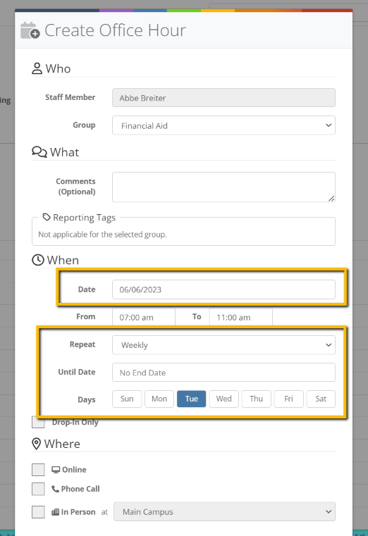Open the Main Campus location dropdown

(224, 512)
